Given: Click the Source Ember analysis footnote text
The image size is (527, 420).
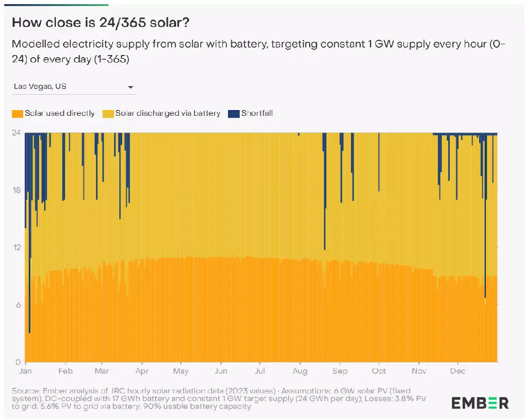Looking at the screenshot, I should (219, 398).
